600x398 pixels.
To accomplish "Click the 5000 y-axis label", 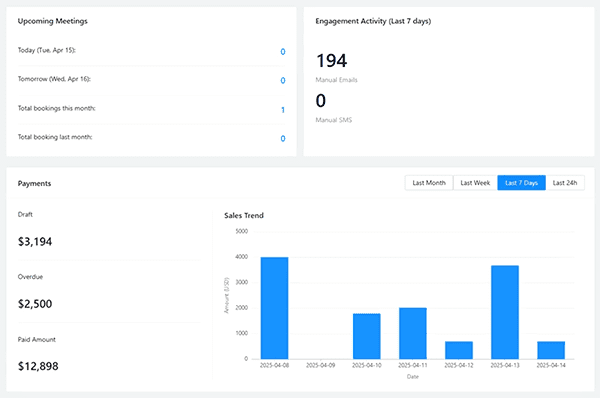I will coord(242,231).
